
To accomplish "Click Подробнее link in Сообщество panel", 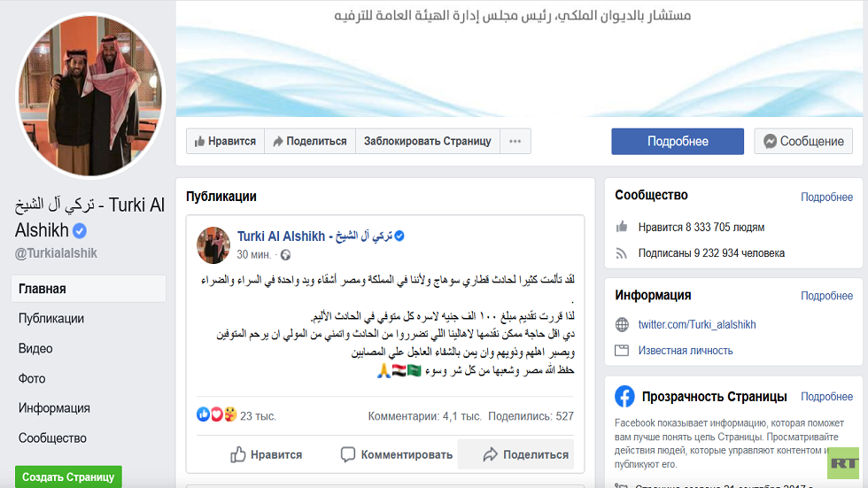I will coord(826,197).
